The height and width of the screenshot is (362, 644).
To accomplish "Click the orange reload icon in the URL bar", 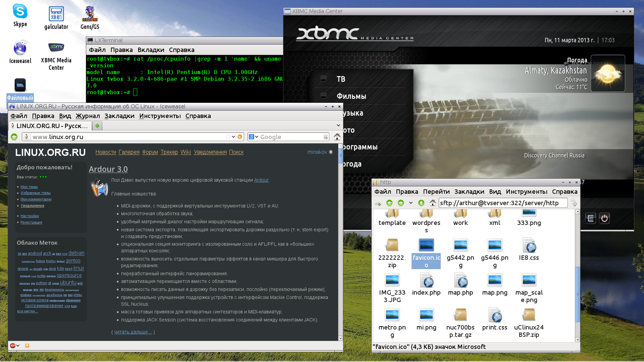I will tap(240, 137).
